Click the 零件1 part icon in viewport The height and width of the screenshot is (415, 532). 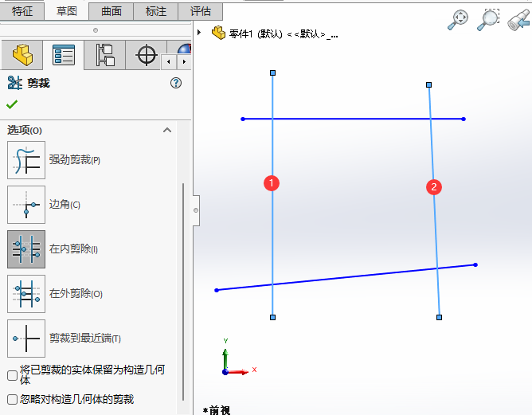click(218, 33)
